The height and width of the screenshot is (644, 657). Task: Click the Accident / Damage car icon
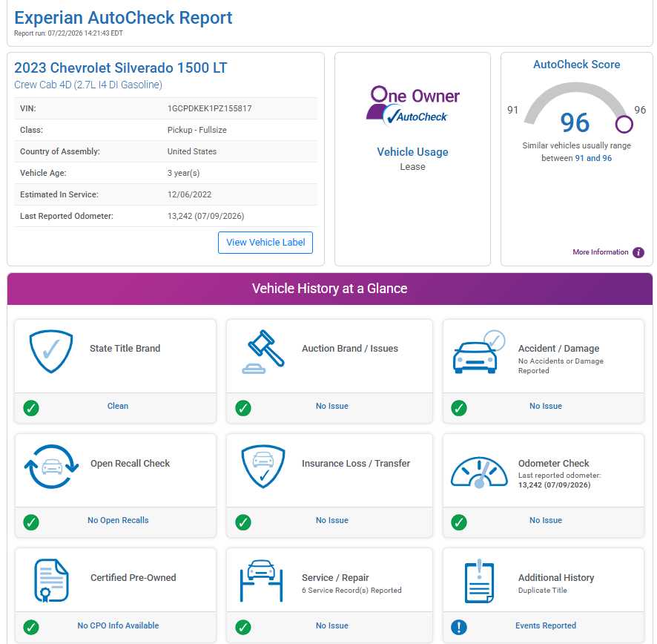[x=479, y=352]
